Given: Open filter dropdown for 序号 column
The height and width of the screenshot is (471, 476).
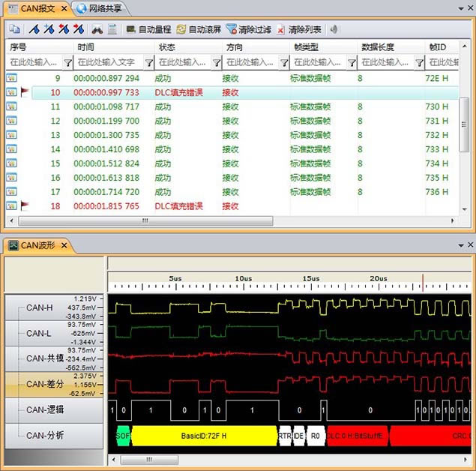Looking at the screenshot, I should pos(67,63).
